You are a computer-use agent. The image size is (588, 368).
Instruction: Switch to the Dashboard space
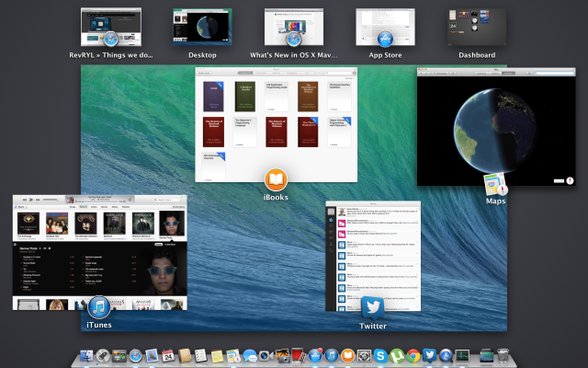click(x=477, y=27)
